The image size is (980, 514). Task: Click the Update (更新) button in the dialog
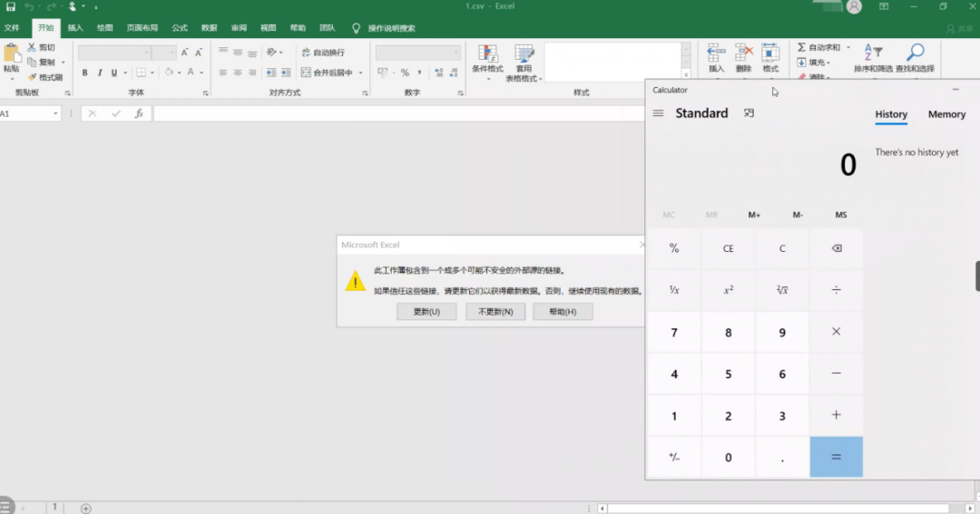pyautogui.click(x=426, y=312)
